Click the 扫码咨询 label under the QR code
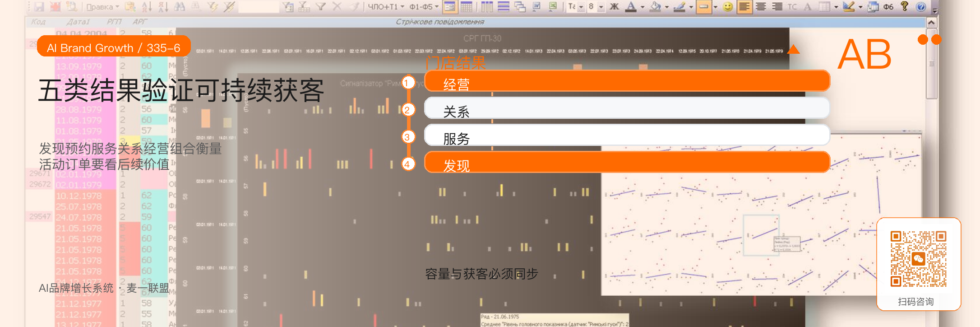Viewport: 980px width, 327px height. point(916,302)
